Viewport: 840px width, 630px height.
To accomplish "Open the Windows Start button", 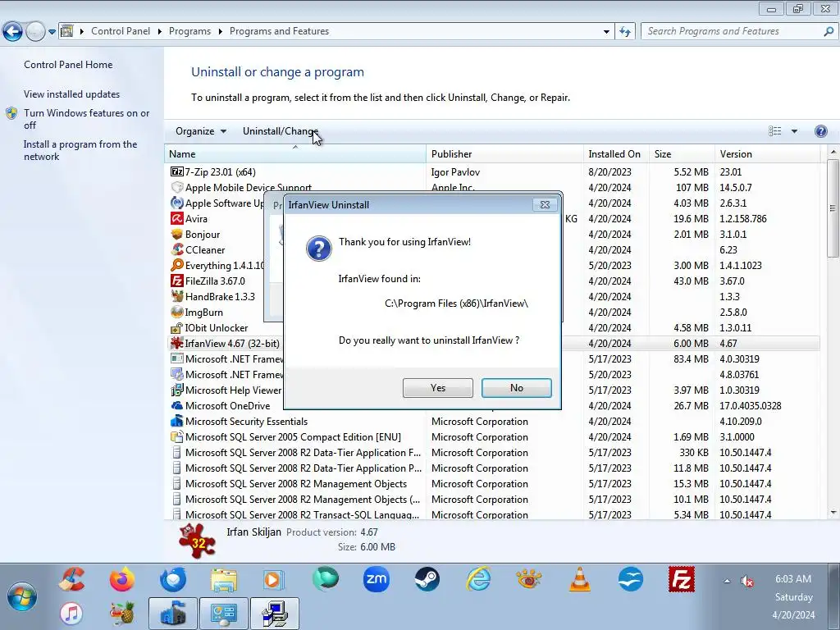I will [22, 597].
